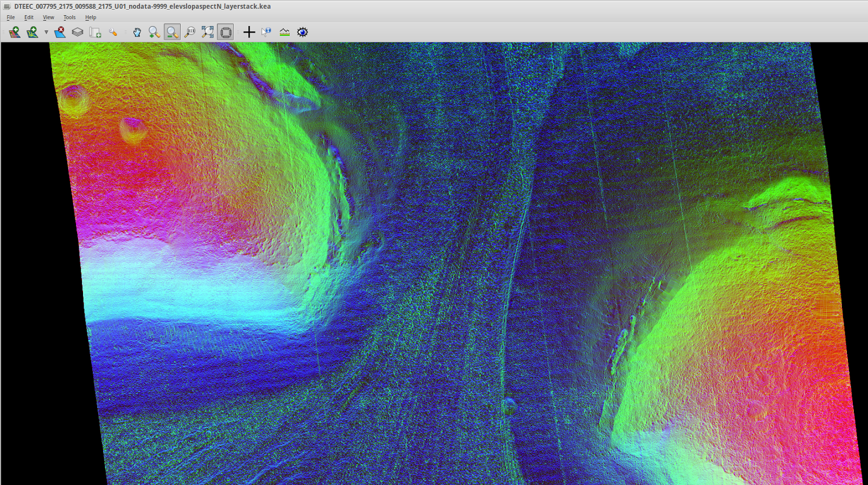Open the Edit menu

29,17
